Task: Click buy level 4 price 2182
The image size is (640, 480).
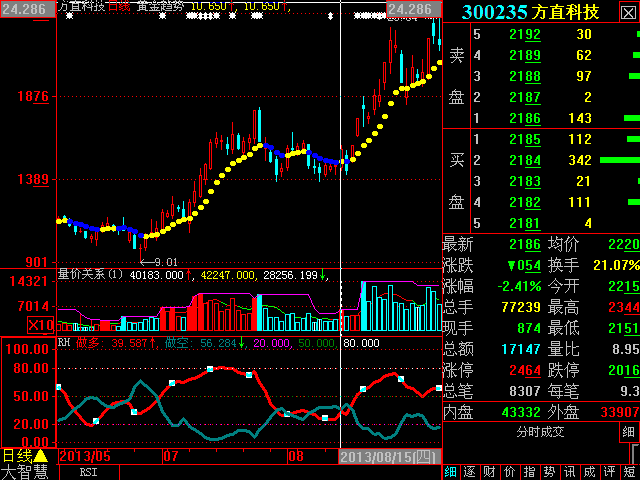Action: 525,202
